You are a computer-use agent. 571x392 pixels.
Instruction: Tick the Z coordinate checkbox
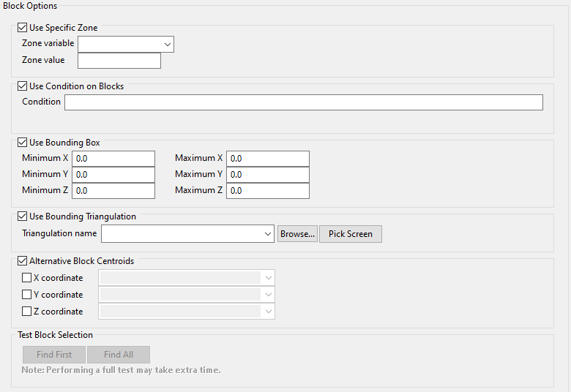click(x=27, y=312)
